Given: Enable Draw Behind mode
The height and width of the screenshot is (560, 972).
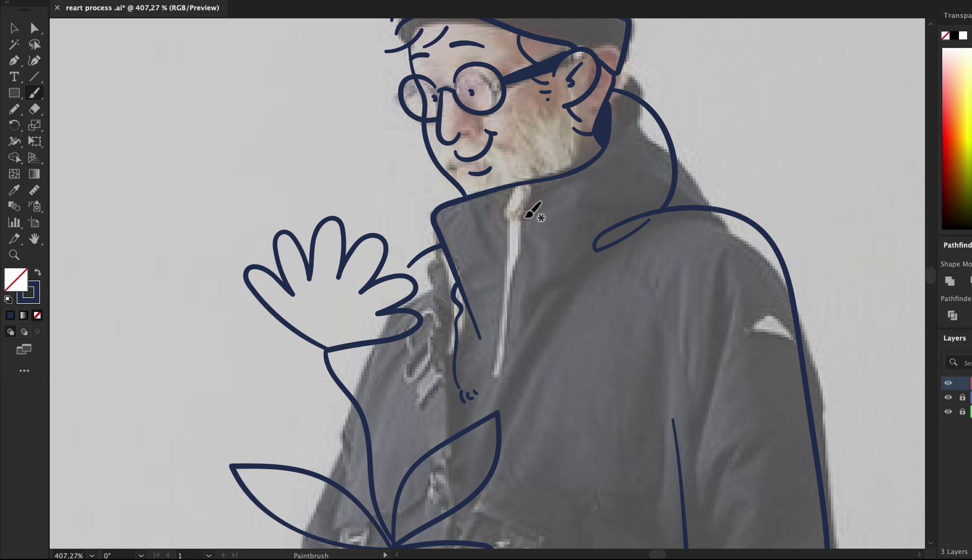Looking at the screenshot, I should pyautogui.click(x=24, y=332).
